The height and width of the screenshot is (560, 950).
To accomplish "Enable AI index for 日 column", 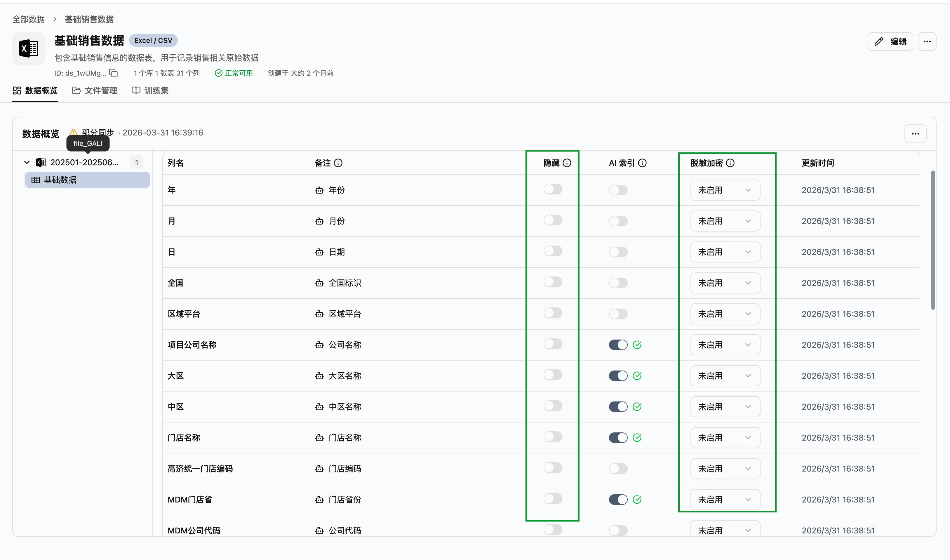I will tap(618, 252).
